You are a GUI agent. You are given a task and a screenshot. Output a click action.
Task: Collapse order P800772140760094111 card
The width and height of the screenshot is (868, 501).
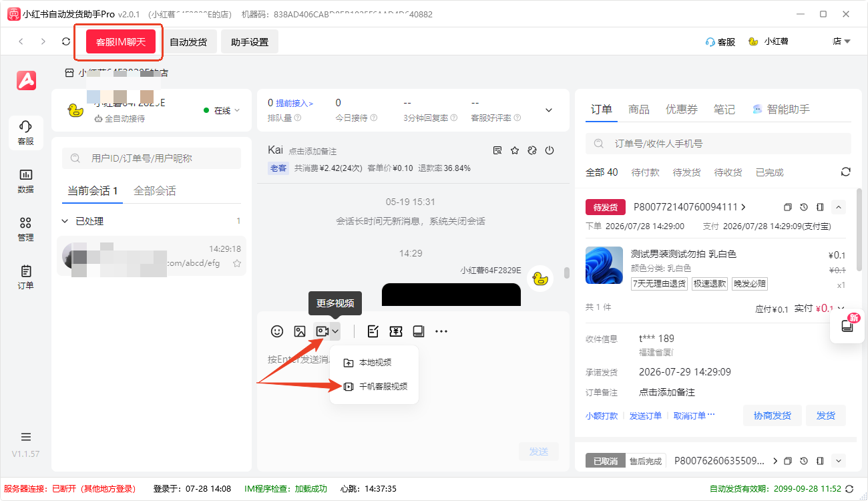839,207
